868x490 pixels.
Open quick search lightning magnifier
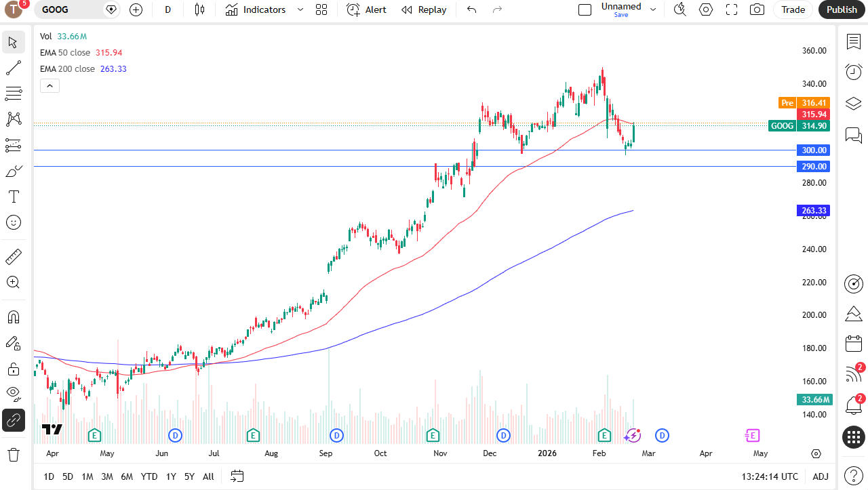tap(679, 9)
